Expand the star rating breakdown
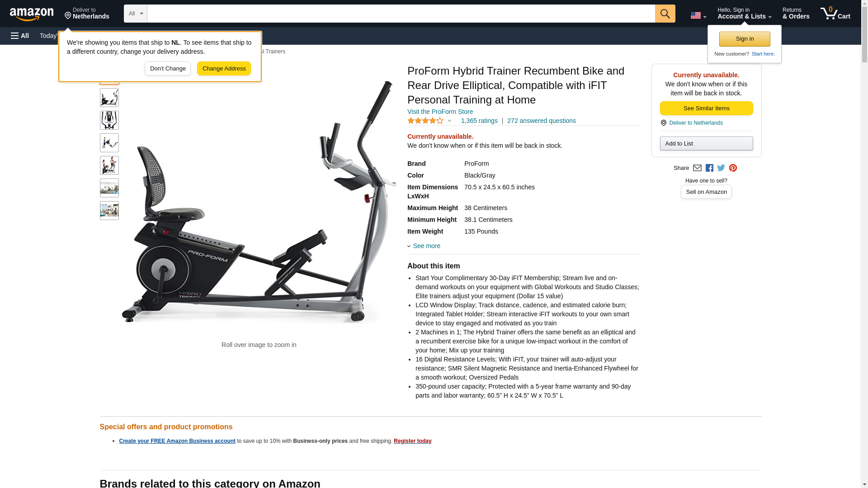 pos(429,121)
